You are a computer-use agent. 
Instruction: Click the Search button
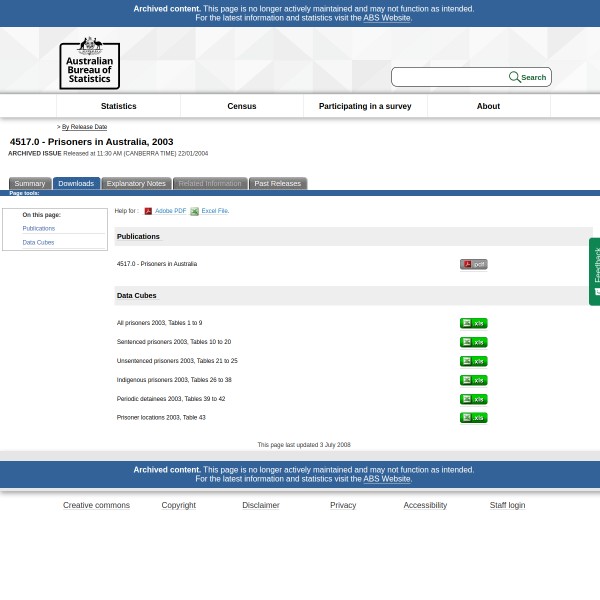point(528,77)
